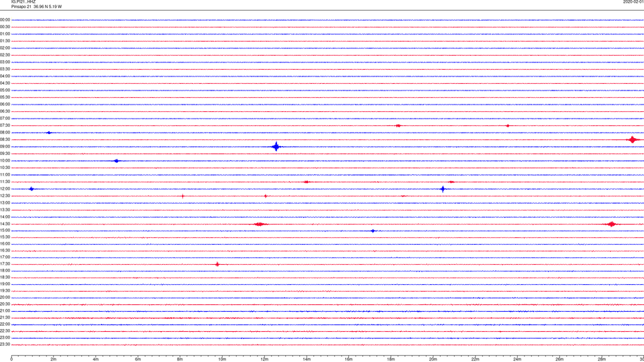Viewport: 644px width, 362px height.
Task: Click the red burst near 12m on the 14:30 trace
Action: [260, 224]
